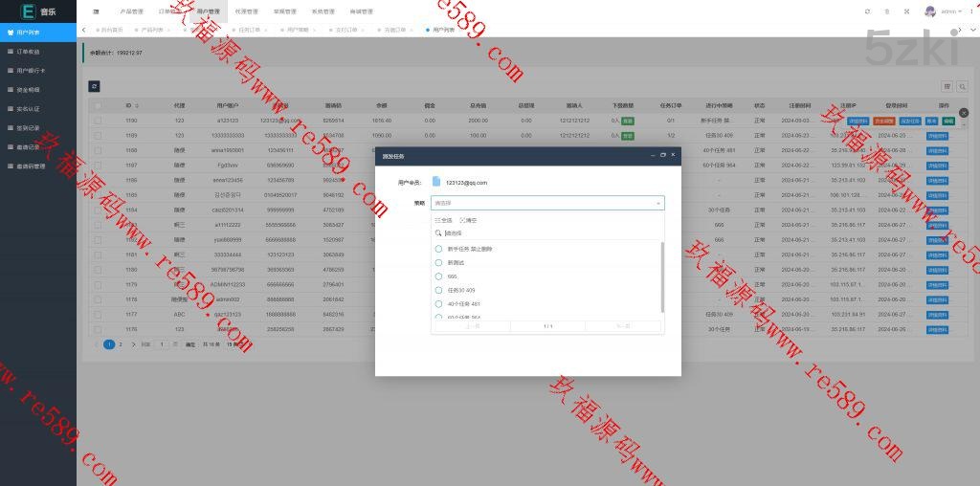Click the admin avatar image
This screenshot has height=486, width=980.
click(930, 11)
